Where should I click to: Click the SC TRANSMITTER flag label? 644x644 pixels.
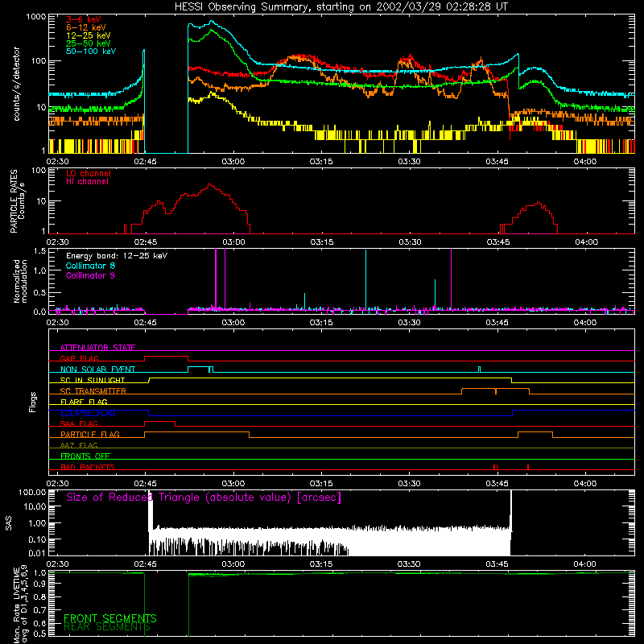coord(93,391)
